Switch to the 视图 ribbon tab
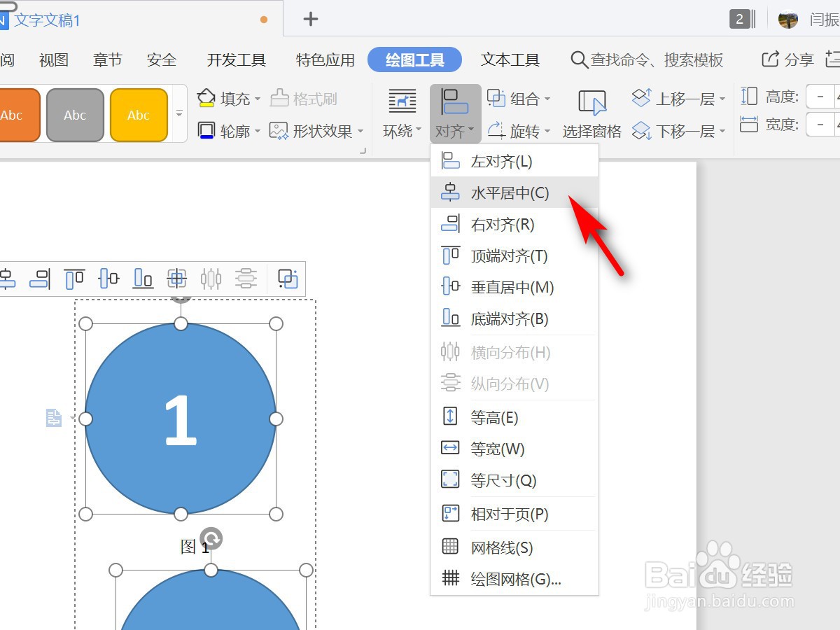Viewport: 840px width, 630px height. 53,60
